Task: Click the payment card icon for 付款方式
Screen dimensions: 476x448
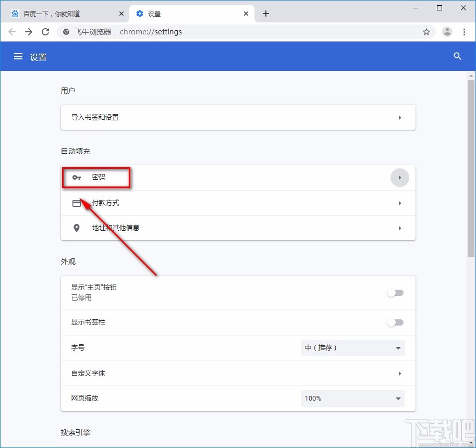Action: [77, 203]
